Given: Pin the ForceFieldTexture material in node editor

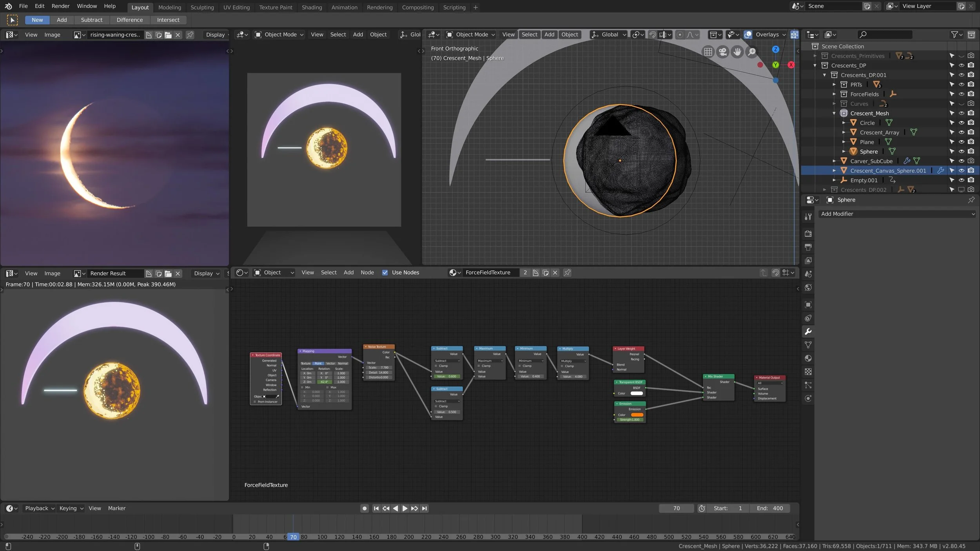Looking at the screenshot, I should [567, 273].
